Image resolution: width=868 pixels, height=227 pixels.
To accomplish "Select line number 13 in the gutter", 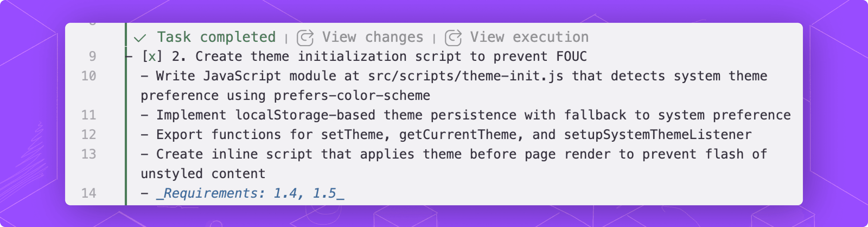I will (x=89, y=154).
